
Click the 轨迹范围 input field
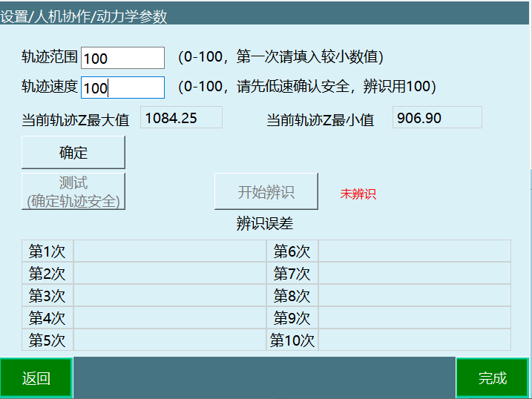tap(122, 58)
